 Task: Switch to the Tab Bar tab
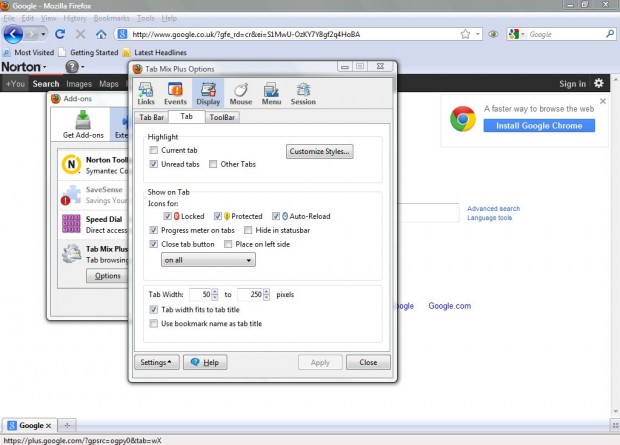tap(151, 117)
